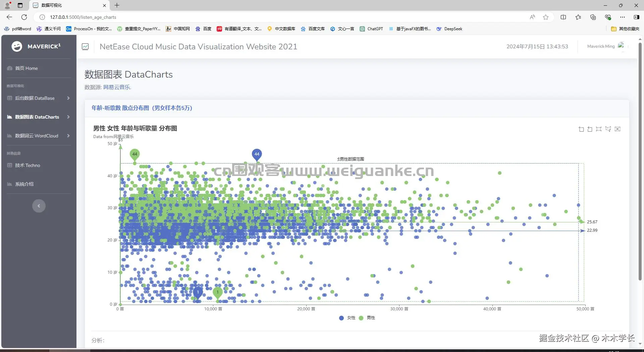Click the clear brush selection icon
Screen dimensions: 644x352
(x=618, y=129)
